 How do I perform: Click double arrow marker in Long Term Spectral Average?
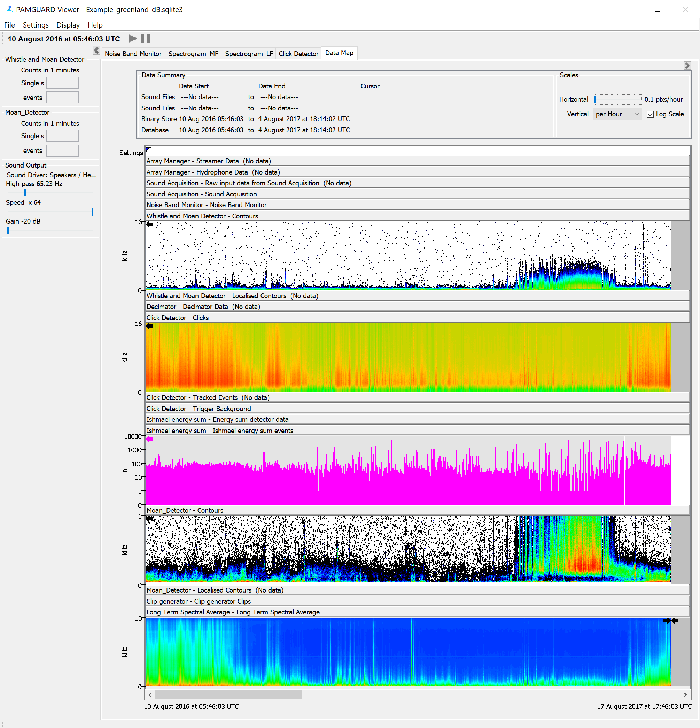pyautogui.click(x=671, y=621)
